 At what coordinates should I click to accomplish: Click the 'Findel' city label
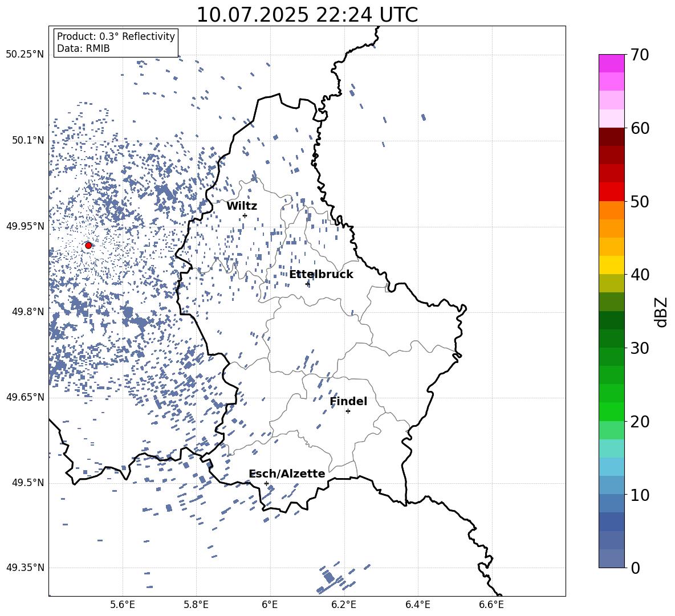[x=348, y=401]
